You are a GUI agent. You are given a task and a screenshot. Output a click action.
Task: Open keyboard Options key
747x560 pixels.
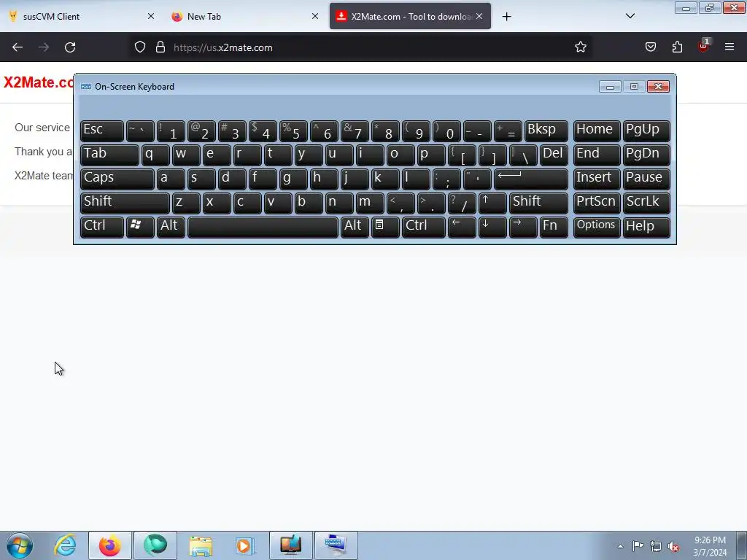tap(597, 227)
